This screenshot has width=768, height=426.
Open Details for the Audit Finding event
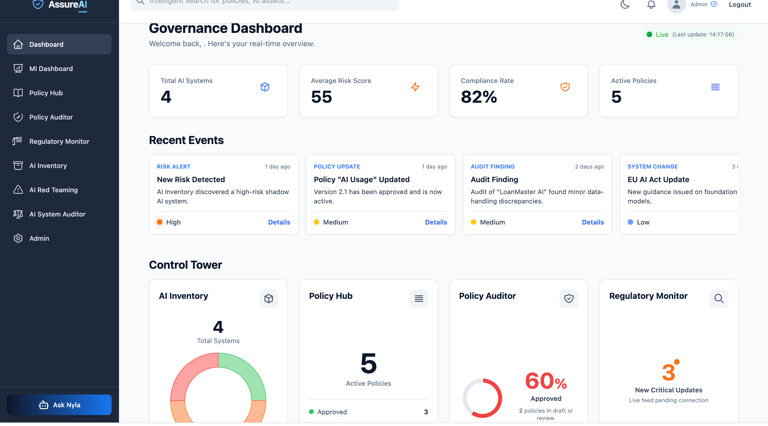(x=593, y=222)
